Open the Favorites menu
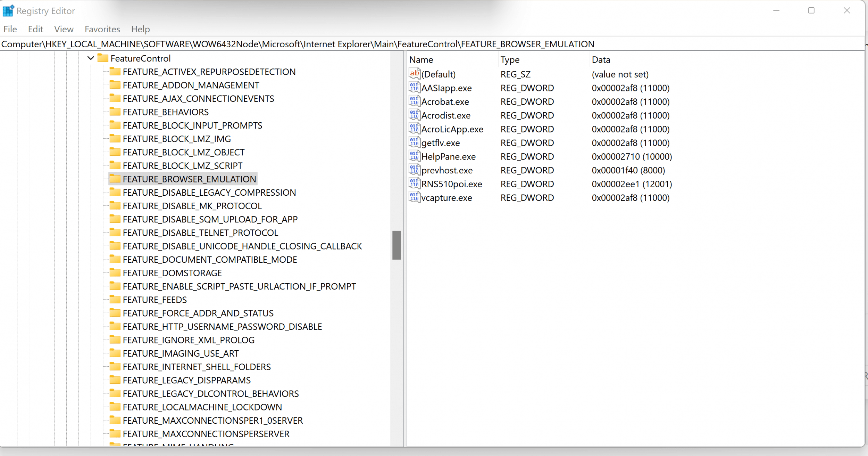 [x=102, y=29]
